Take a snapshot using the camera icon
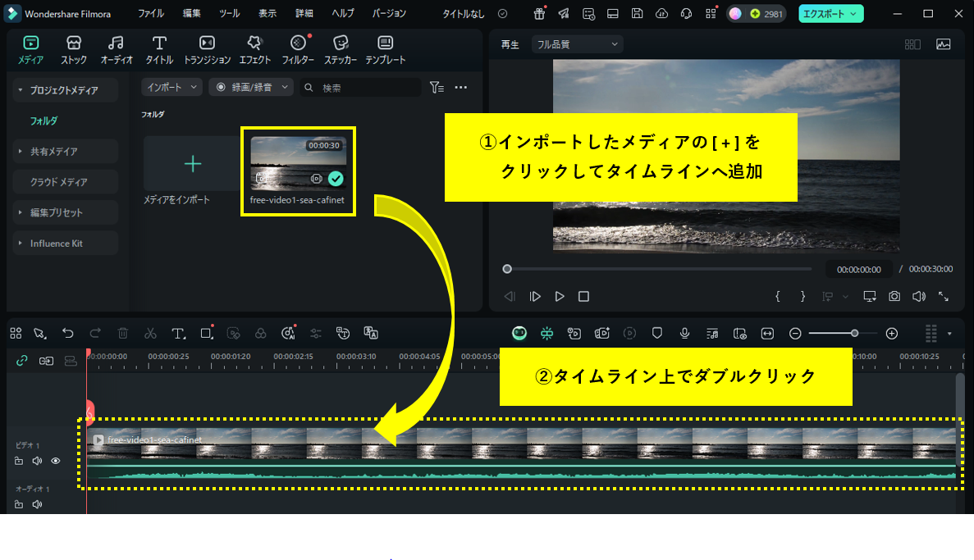 pos(894,296)
